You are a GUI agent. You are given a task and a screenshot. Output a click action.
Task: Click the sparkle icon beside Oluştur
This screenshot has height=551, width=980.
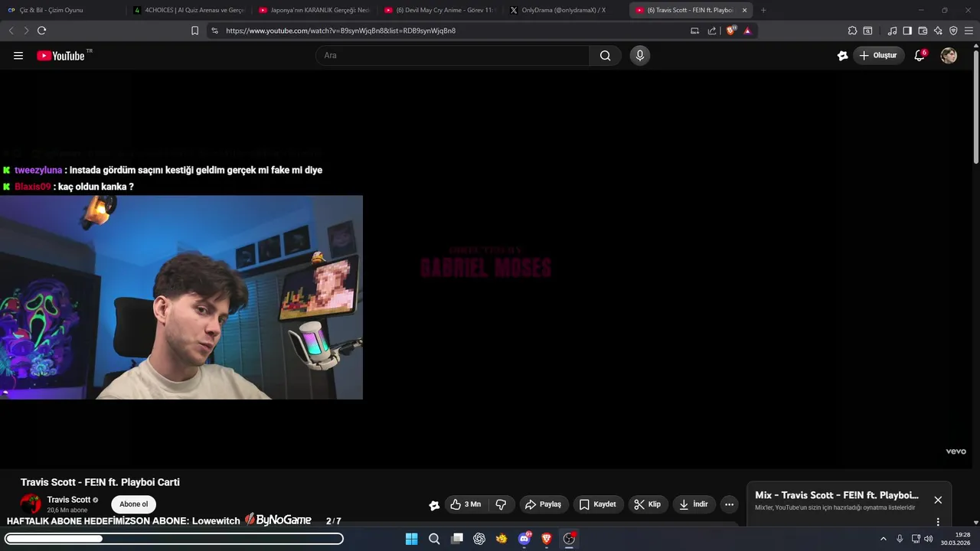click(842, 56)
